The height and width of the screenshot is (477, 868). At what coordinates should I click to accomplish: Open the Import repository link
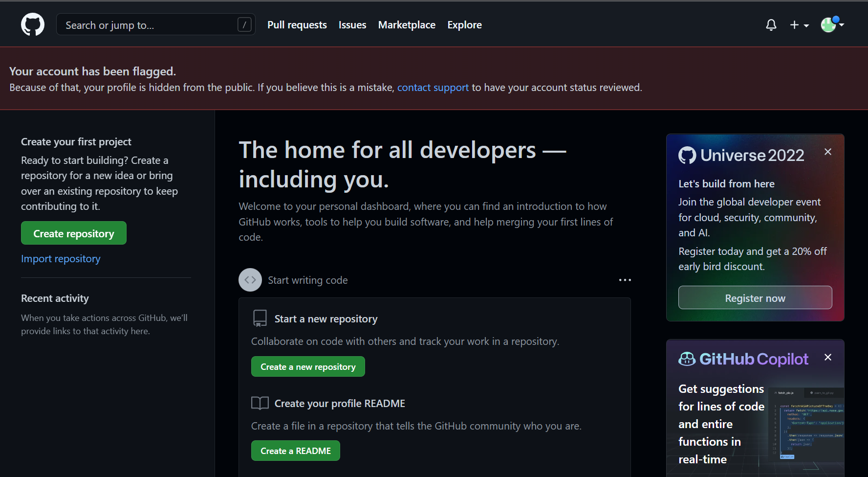[61, 259]
